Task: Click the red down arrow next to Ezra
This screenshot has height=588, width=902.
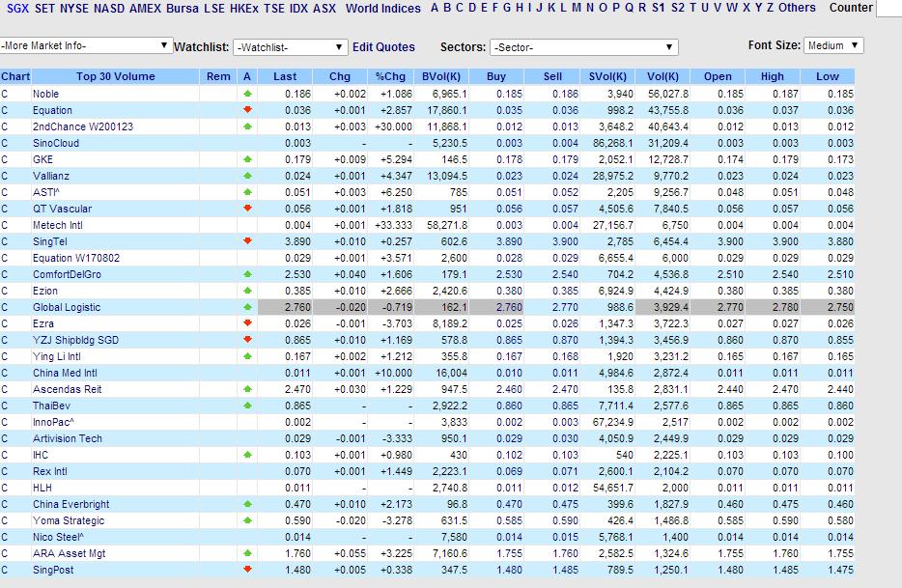Action: click(x=249, y=323)
